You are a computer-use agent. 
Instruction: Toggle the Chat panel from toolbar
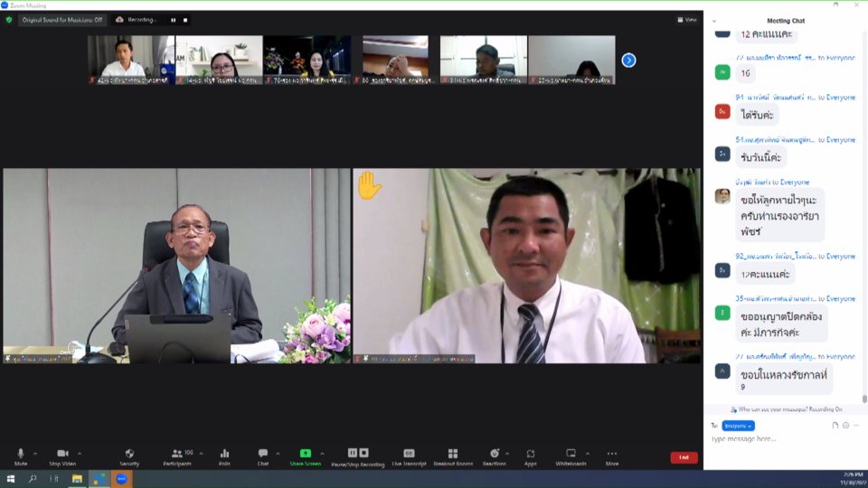(263, 457)
